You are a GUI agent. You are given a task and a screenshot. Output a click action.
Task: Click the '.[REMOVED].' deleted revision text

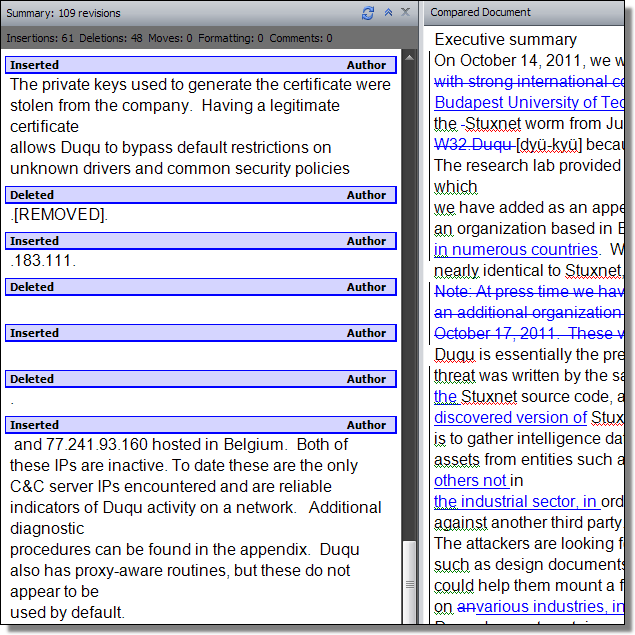(x=58, y=215)
